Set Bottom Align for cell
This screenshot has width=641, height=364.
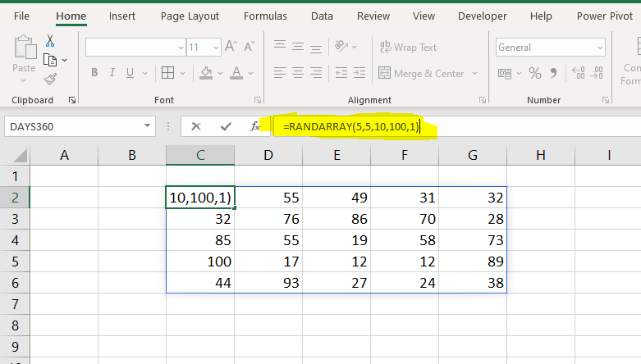click(316, 48)
